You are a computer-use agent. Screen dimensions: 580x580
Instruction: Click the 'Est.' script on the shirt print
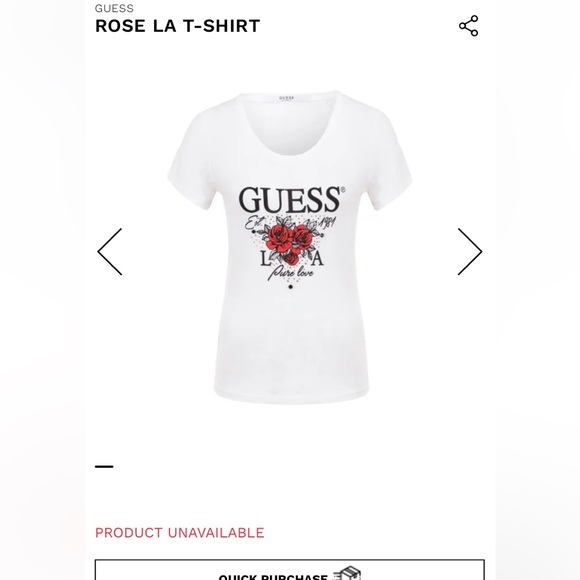pos(254,223)
